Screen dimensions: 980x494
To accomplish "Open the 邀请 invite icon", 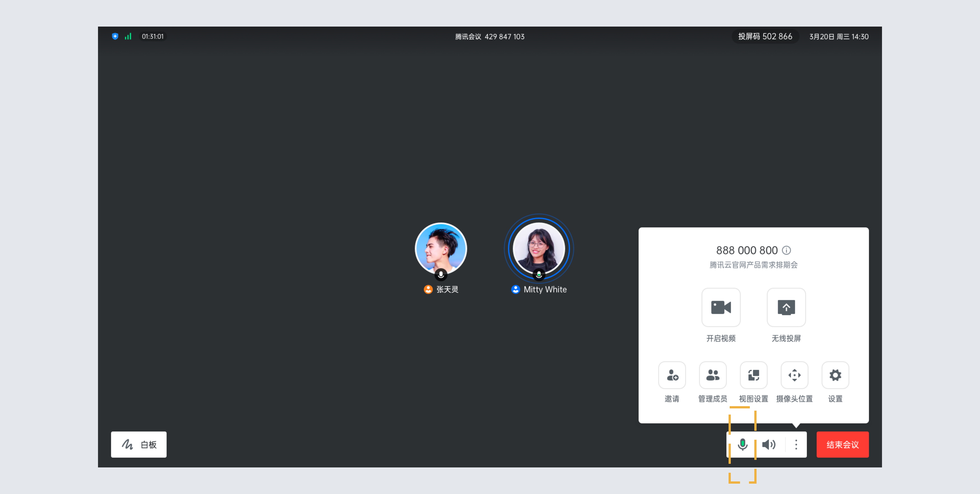I will click(672, 375).
